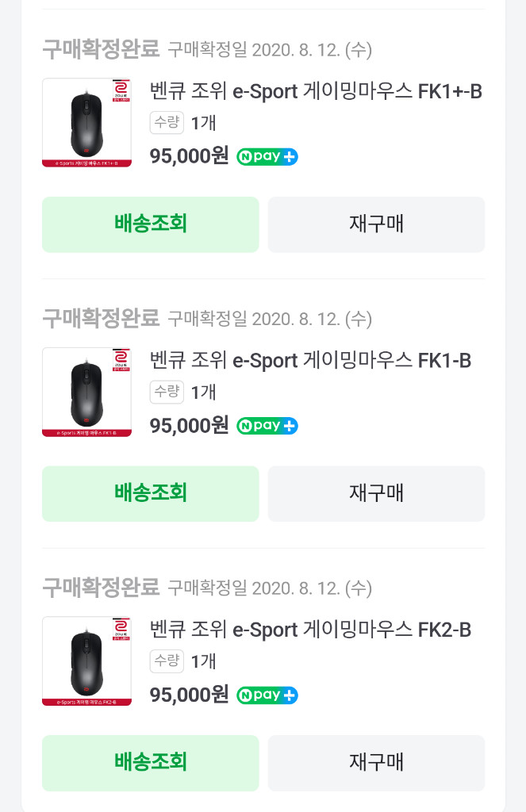
Task: Click the green N logo beside FK1-B price
Action: click(245, 426)
